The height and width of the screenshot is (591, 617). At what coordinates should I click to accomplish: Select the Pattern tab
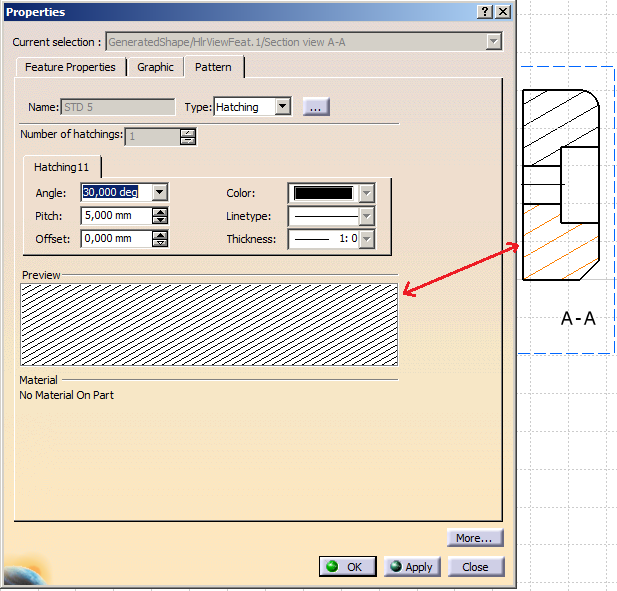[x=213, y=67]
